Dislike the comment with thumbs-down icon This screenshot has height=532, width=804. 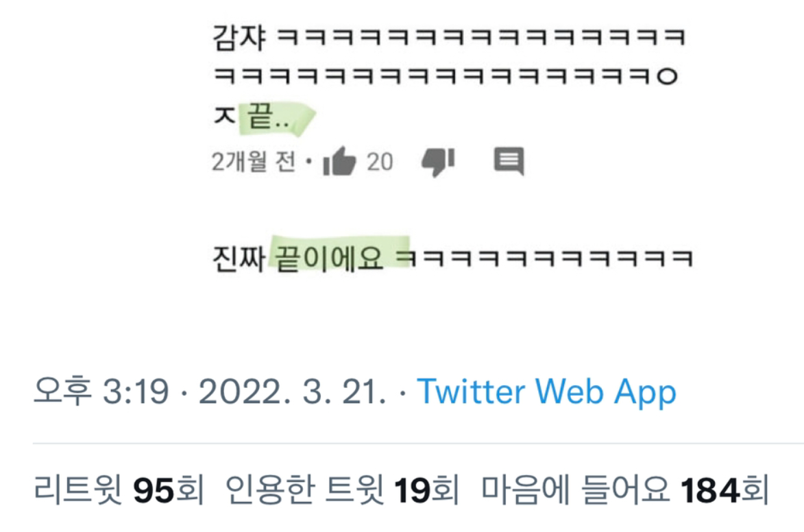coord(438,162)
